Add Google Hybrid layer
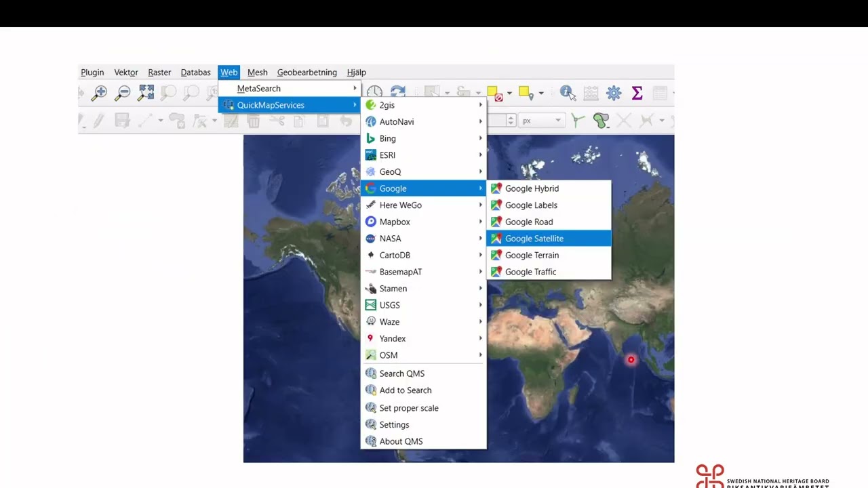This screenshot has width=868, height=488. (549, 188)
